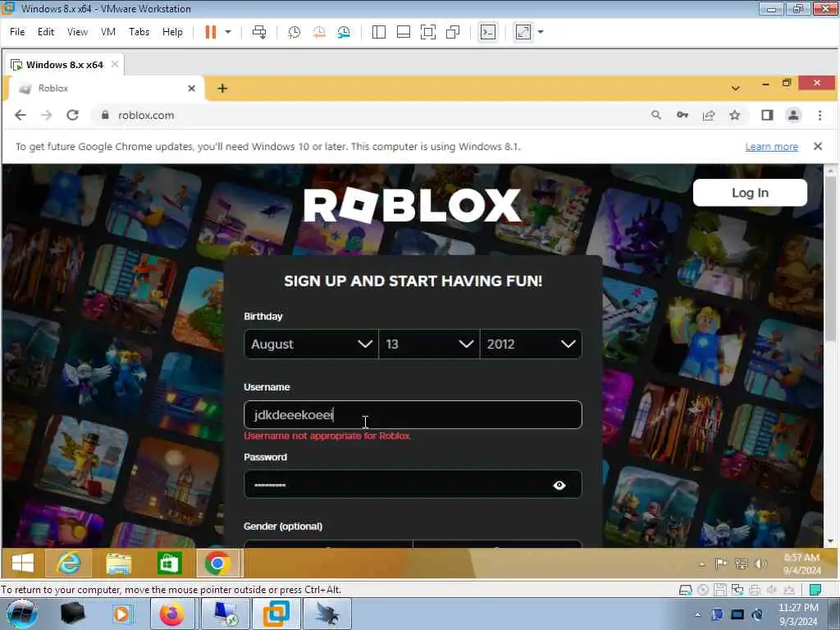Open Internet Explorer in guest taskbar
Image resolution: width=840 pixels, height=630 pixels.
[x=68, y=564]
